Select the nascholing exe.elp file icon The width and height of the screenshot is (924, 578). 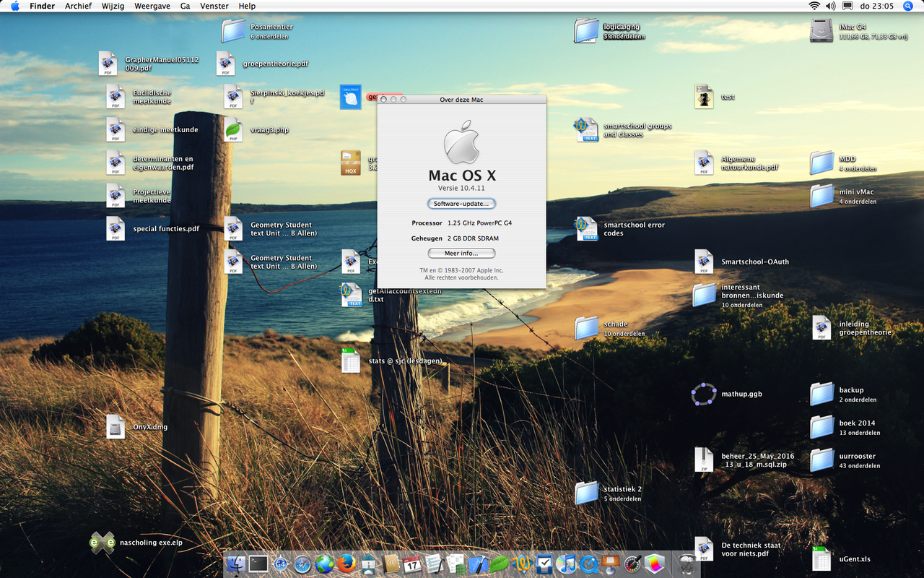coord(103,543)
